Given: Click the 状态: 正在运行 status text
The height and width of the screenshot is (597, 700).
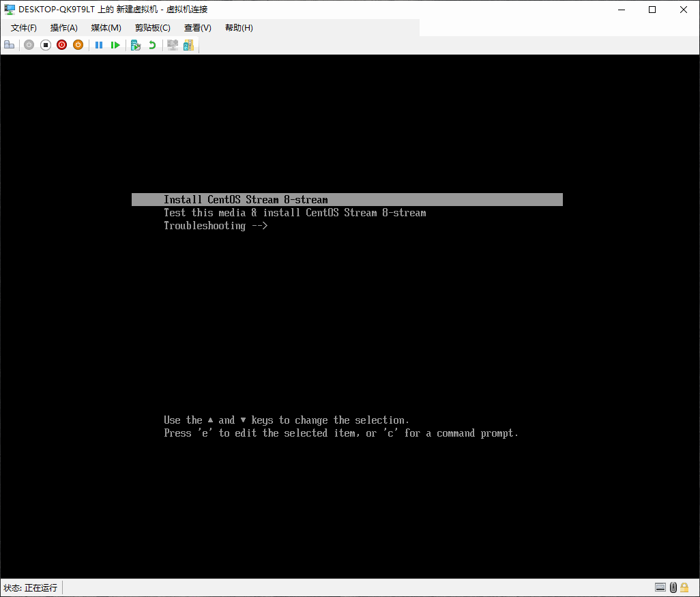Looking at the screenshot, I should [x=30, y=587].
